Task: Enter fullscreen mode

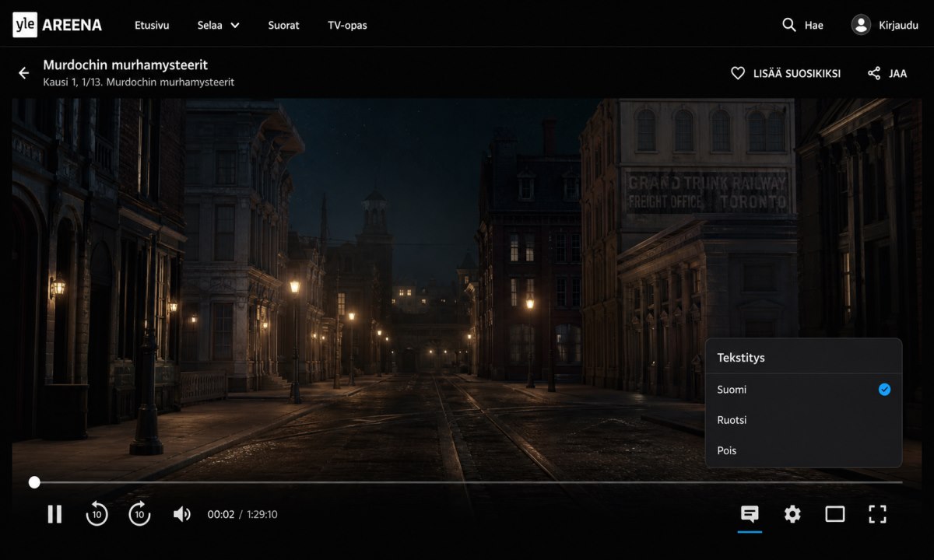Action: pyautogui.click(x=878, y=514)
